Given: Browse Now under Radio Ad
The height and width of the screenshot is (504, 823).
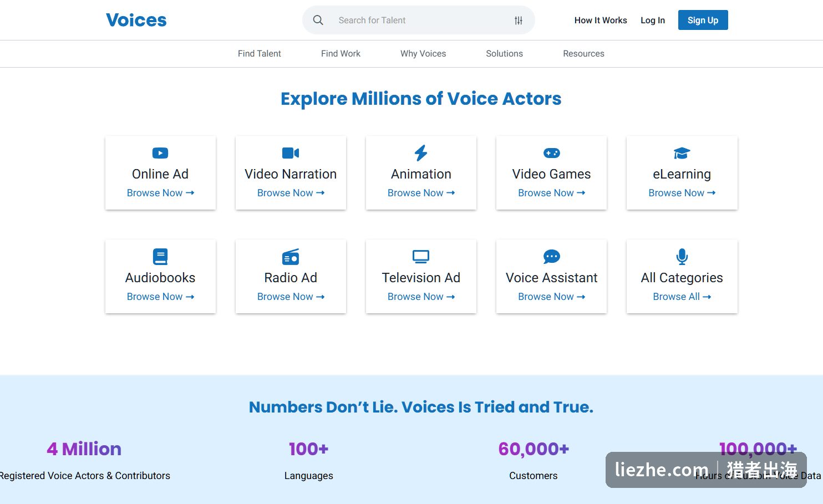Looking at the screenshot, I should tap(291, 297).
